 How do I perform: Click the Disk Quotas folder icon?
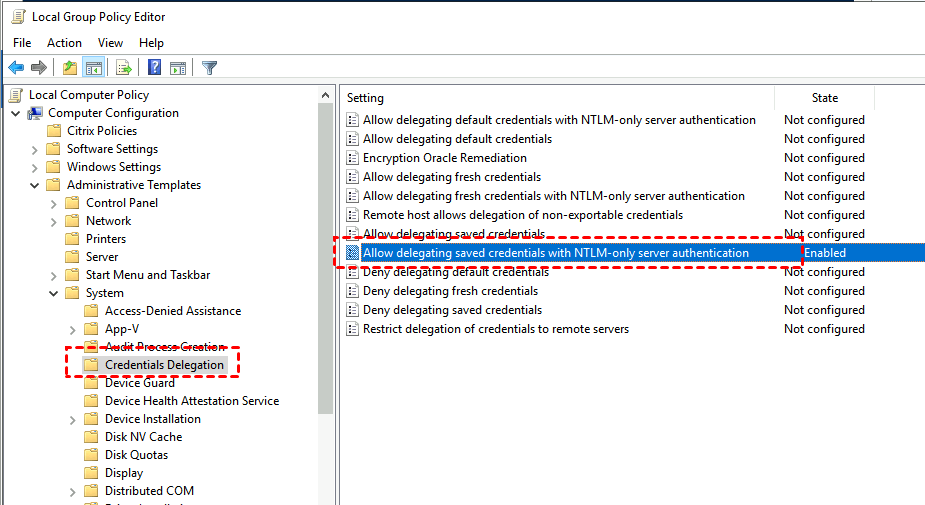[91, 455]
